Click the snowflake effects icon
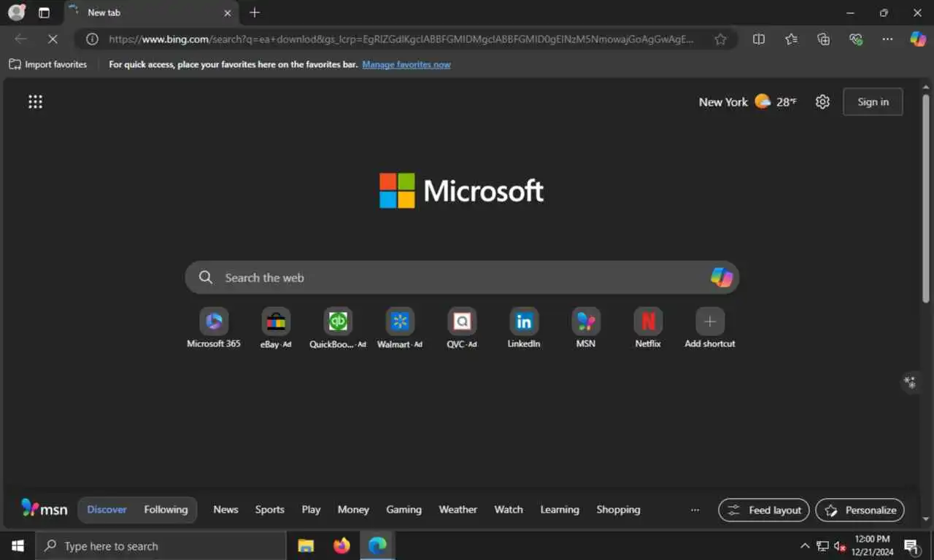 click(x=910, y=381)
